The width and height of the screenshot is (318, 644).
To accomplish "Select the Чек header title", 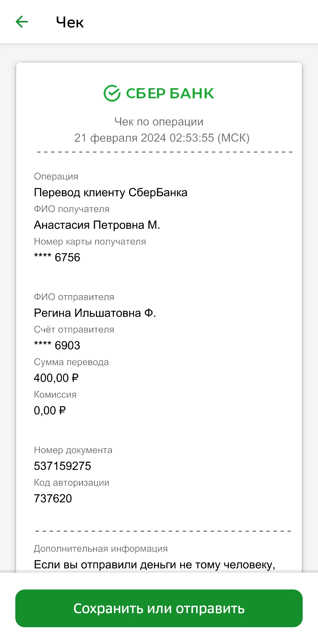I will 70,22.
